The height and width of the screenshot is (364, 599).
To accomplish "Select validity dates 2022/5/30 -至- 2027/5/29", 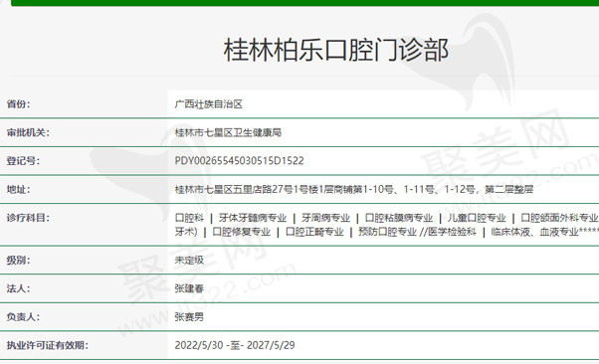I will coord(235,345).
